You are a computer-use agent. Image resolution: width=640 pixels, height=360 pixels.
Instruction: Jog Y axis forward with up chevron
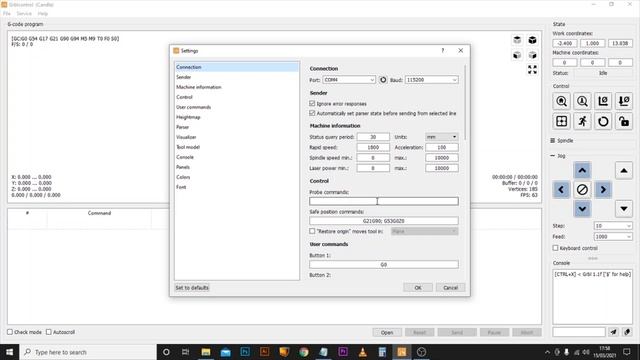[582, 170]
